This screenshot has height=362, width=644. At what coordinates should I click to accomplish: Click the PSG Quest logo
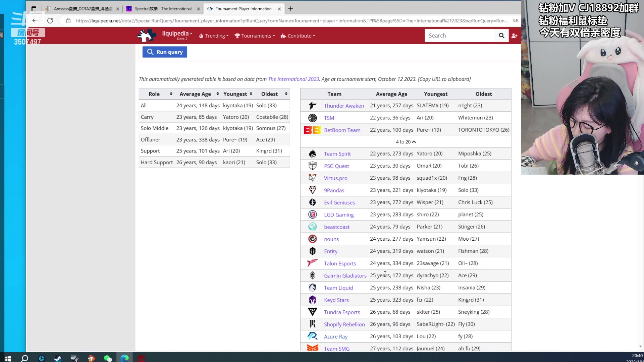point(312,166)
